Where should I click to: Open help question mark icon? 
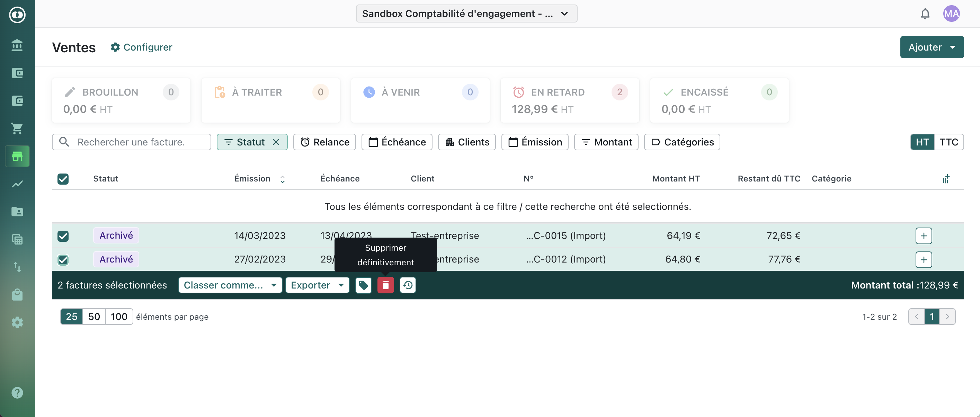(x=17, y=392)
